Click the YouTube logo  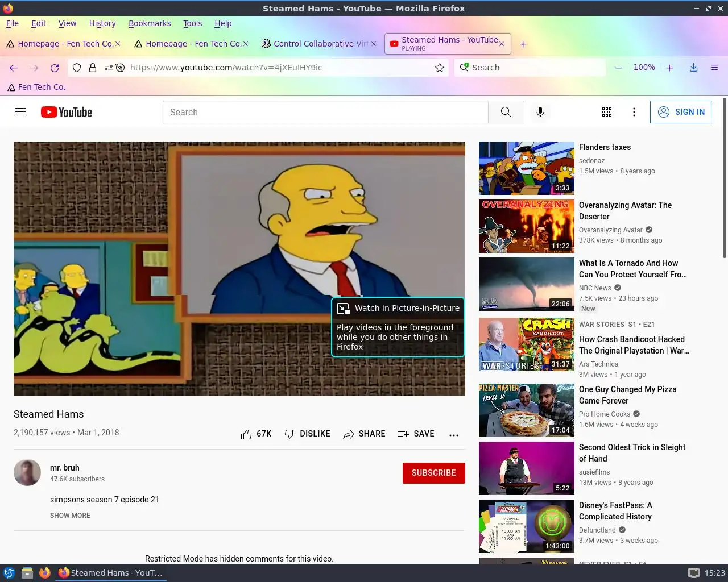[x=67, y=112]
